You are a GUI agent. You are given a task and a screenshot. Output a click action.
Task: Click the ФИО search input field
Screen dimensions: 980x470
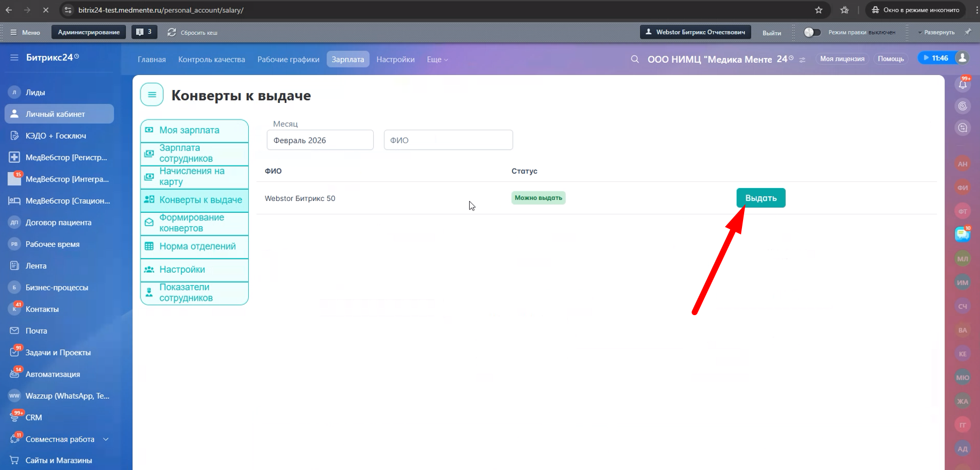pyautogui.click(x=448, y=140)
